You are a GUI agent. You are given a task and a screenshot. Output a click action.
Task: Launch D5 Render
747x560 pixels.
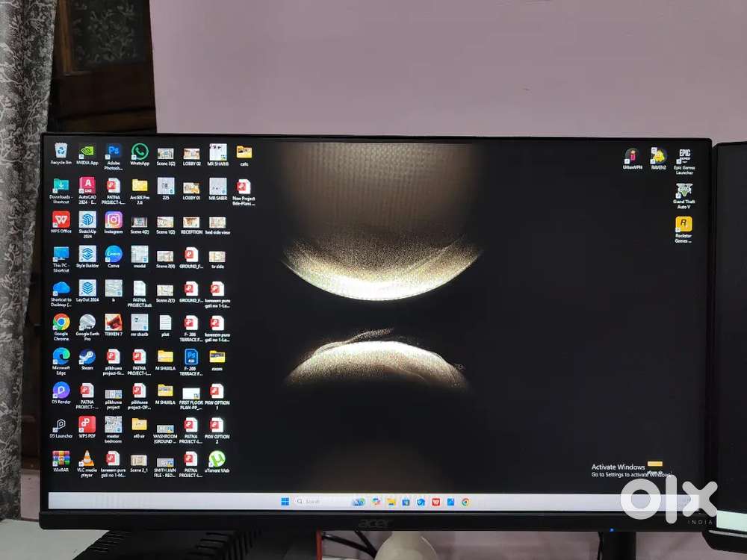pos(61,389)
